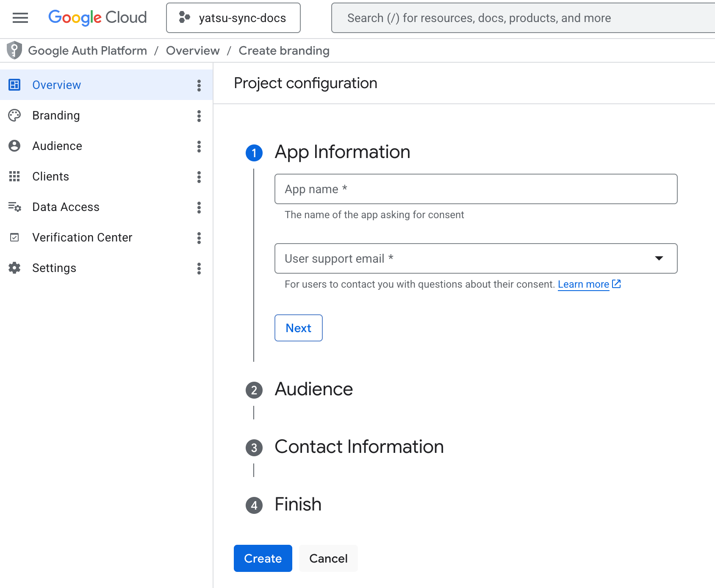Open the three-dot menu beside Overview

pyautogui.click(x=199, y=85)
